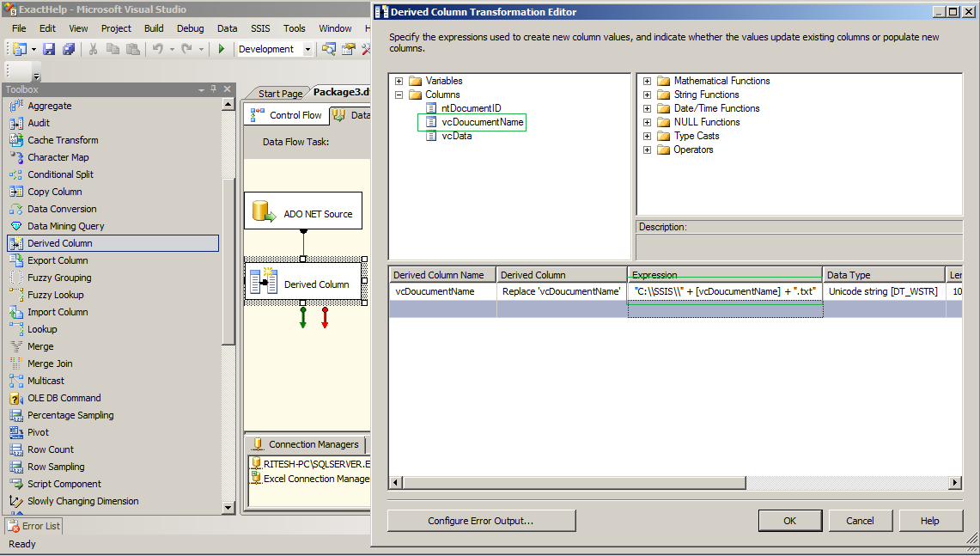This screenshot has width=980, height=556.
Task: Click the OK button
Action: (790, 521)
